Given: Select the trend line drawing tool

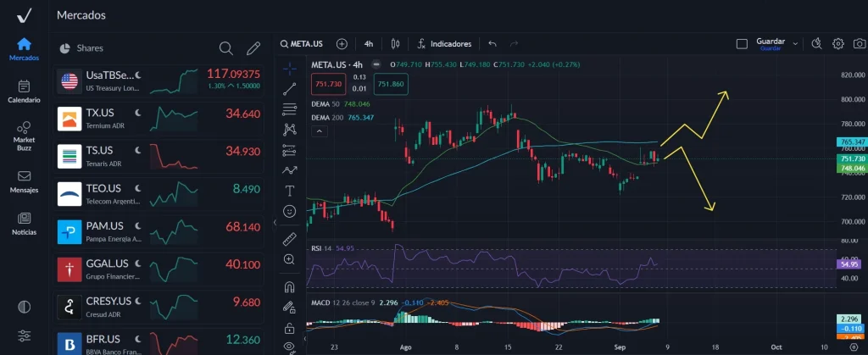Looking at the screenshot, I should (x=290, y=89).
